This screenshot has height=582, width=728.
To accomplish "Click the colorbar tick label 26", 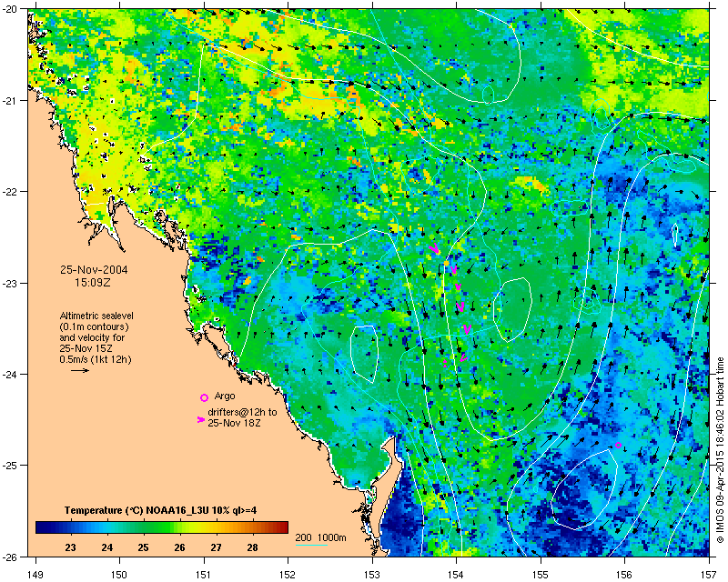I will click(x=179, y=547).
